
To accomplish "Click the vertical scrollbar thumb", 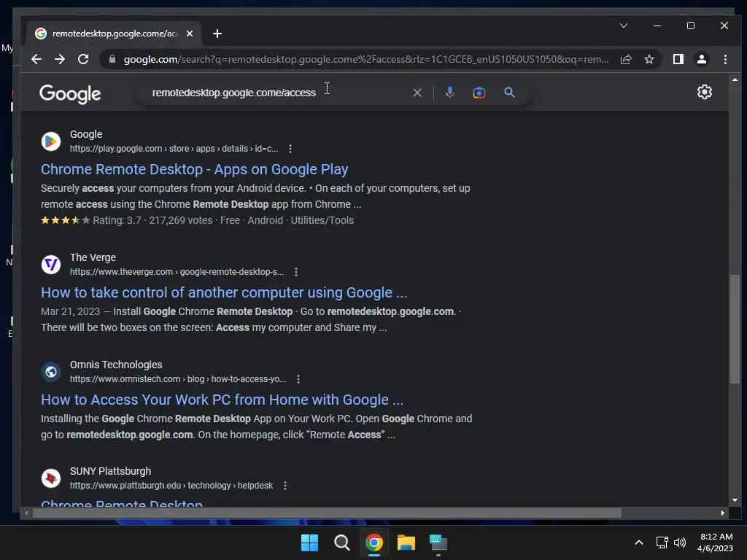I will coord(735,329).
